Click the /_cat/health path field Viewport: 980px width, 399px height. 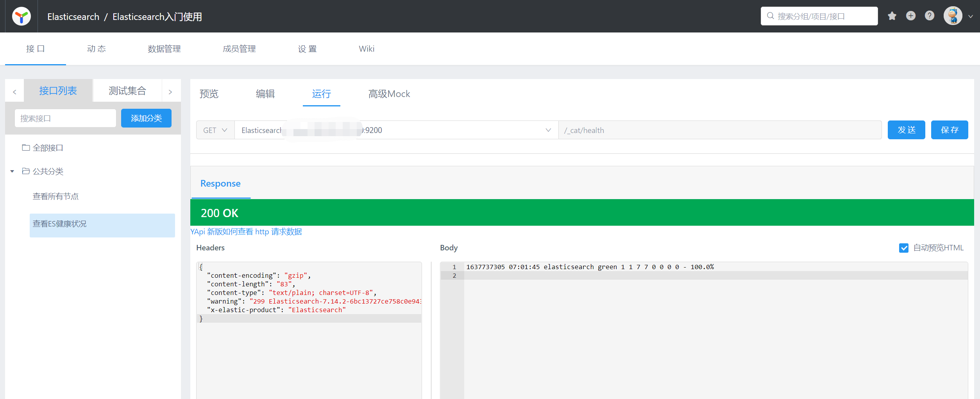pyautogui.click(x=720, y=130)
